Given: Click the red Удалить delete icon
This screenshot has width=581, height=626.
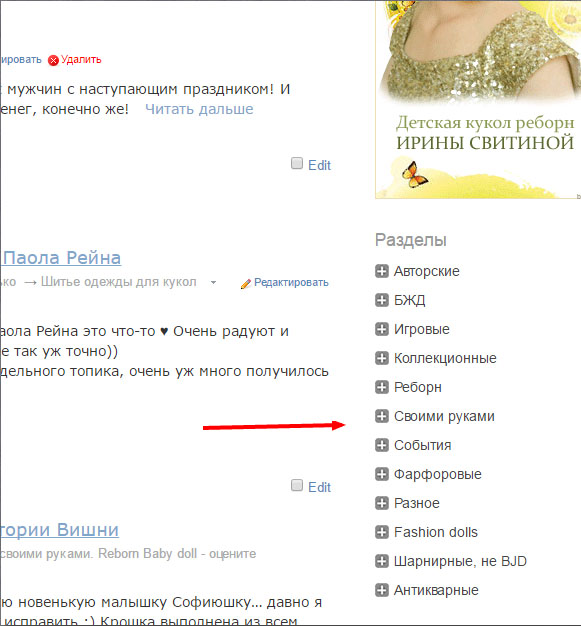Looking at the screenshot, I should (53, 60).
